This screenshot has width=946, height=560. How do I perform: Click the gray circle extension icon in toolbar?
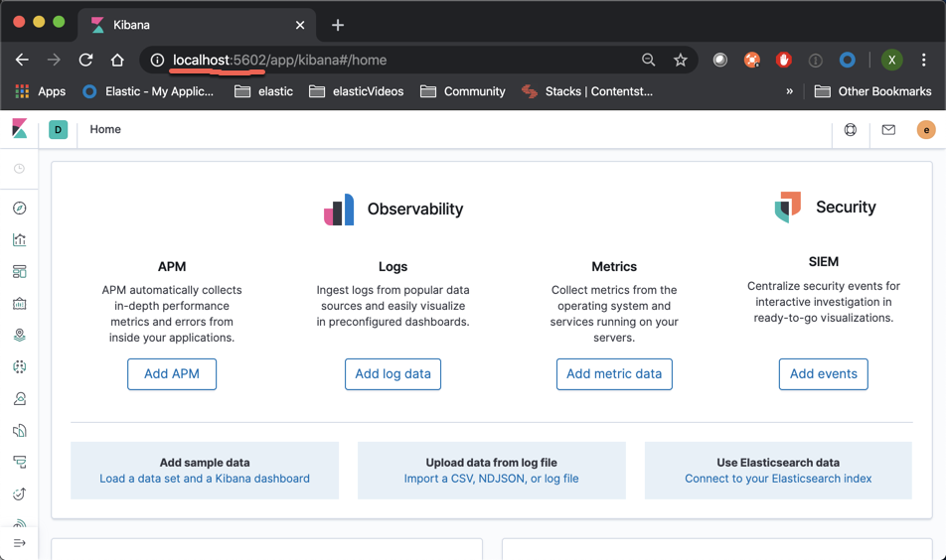(719, 60)
